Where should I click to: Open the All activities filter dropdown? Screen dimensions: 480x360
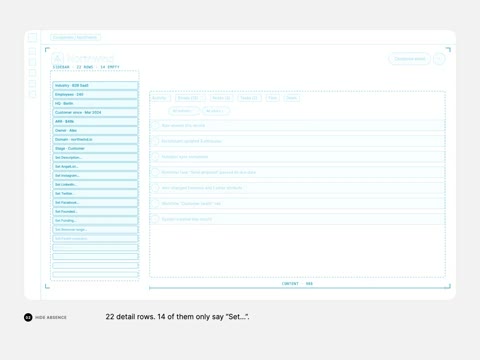coord(184,111)
